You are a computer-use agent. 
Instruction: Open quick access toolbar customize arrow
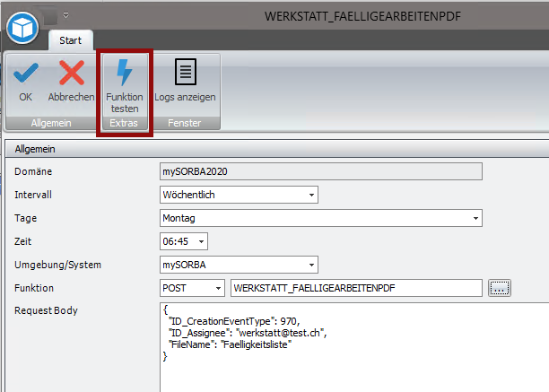pos(65,15)
